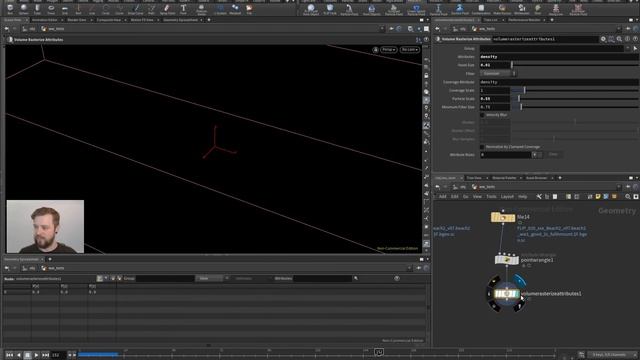
Task: Click the volumerasterizeattributes1 node icon
Action: click(507, 293)
